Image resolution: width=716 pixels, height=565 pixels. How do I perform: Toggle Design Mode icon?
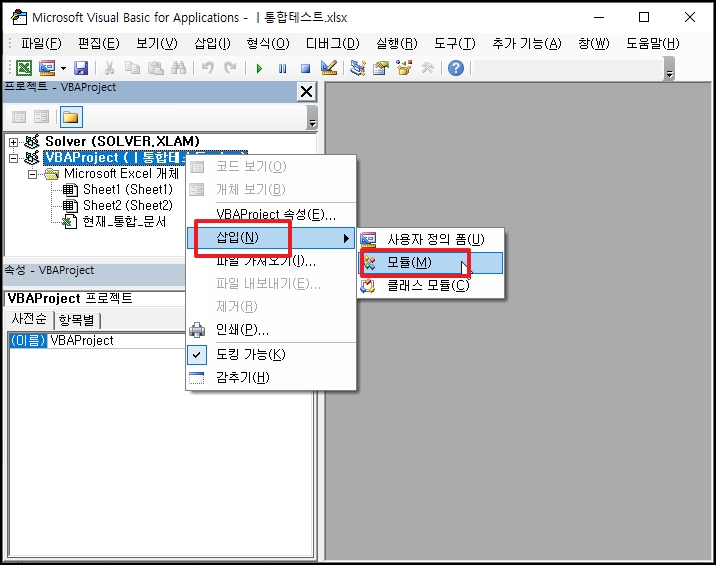pos(329,68)
